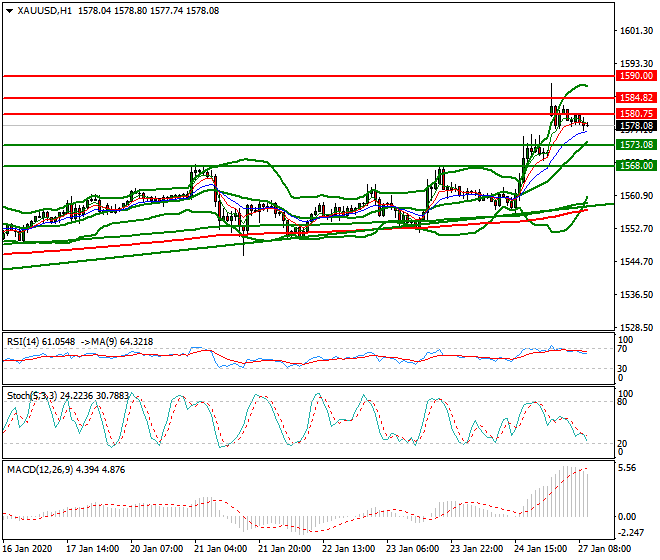
Task: Select the 1580.75 red resistance price label
Action: [636, 114]
